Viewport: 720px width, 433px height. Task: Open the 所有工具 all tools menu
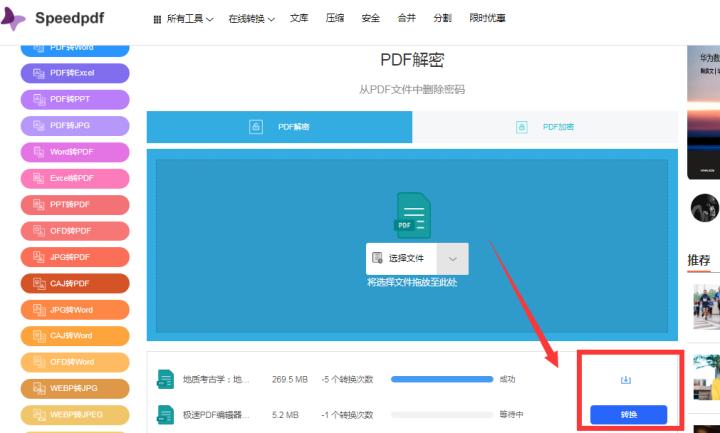(x=183, y=19)
